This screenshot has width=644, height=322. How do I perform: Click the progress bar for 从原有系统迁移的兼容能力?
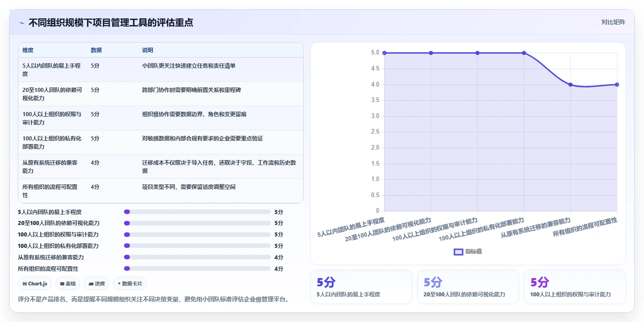[x=197, y=258]
